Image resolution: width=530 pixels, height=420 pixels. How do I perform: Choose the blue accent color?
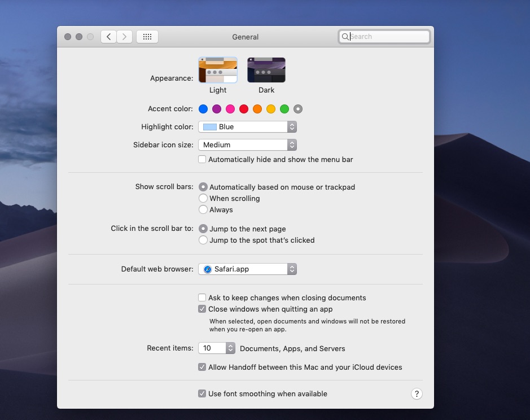[x=203, y=109]
